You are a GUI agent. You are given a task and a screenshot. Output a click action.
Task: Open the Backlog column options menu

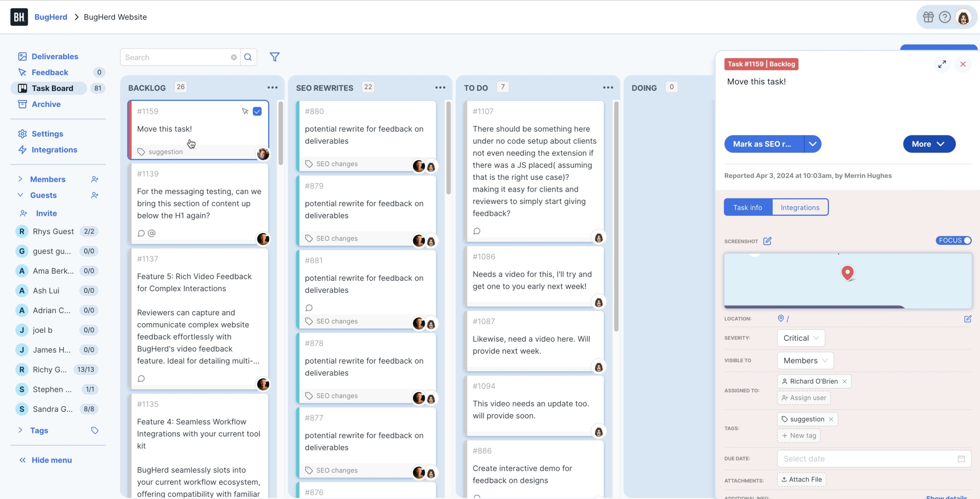[273, 88]
